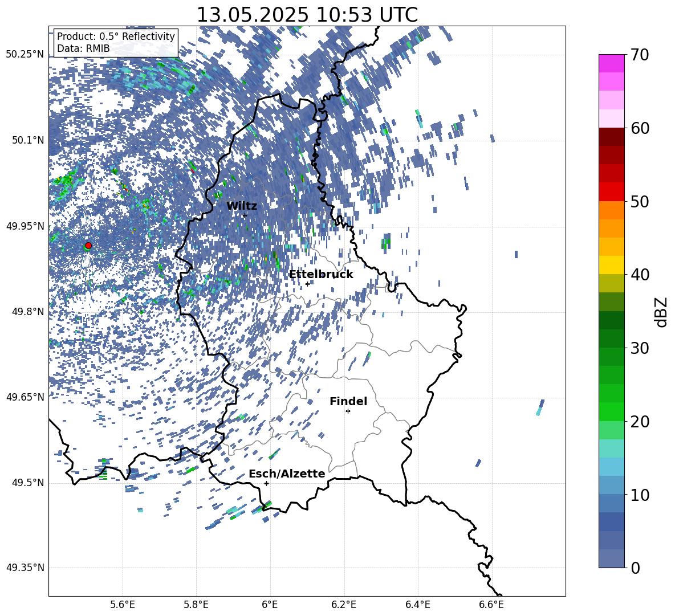Pick the magenta swatch at top of colorbar
Image resolution: width=675 pixels, height=616 pixels.
coord(611,63)
